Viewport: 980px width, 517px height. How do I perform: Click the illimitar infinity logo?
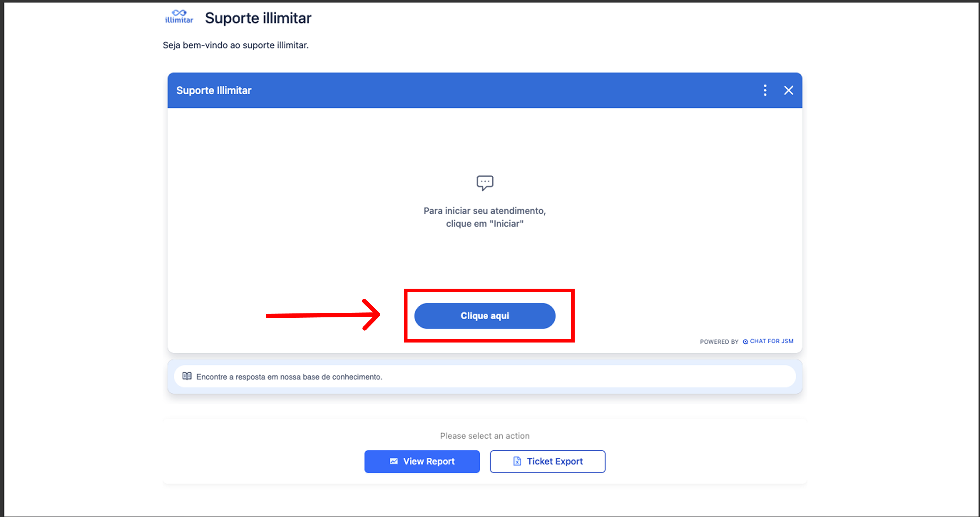click(x=179, y=17)
